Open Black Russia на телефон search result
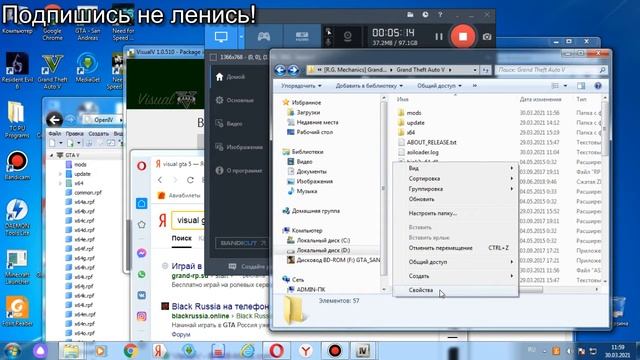This screenshot has width=640, height=360. [220, 306]
